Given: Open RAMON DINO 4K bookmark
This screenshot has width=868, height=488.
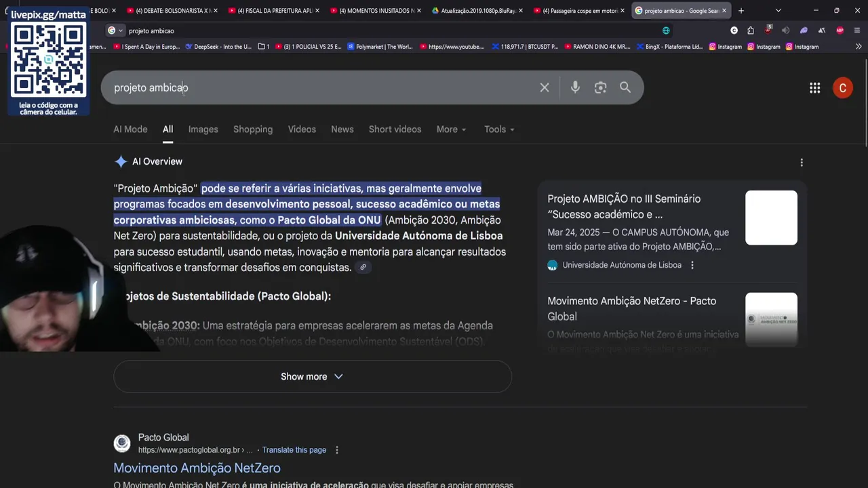Looking at the screenshot, I should [x=597, y=47].
